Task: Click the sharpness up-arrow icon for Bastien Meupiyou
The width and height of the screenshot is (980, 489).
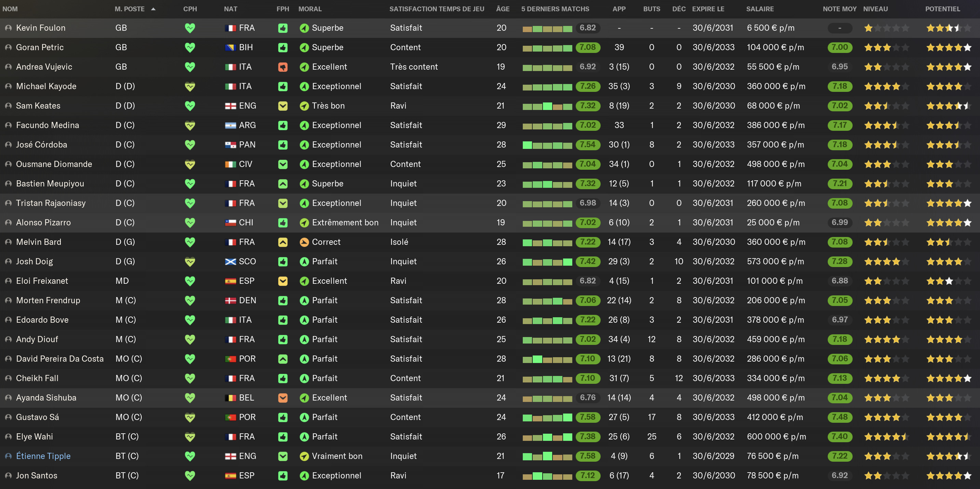Action: 283,184
